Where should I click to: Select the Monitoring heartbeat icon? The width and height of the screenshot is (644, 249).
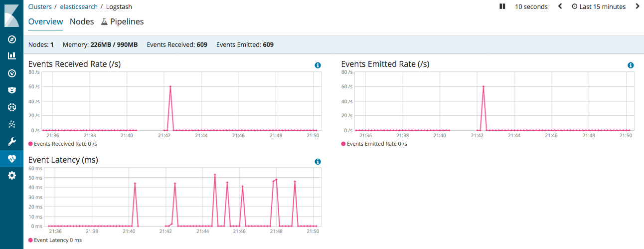pos(12,159)
